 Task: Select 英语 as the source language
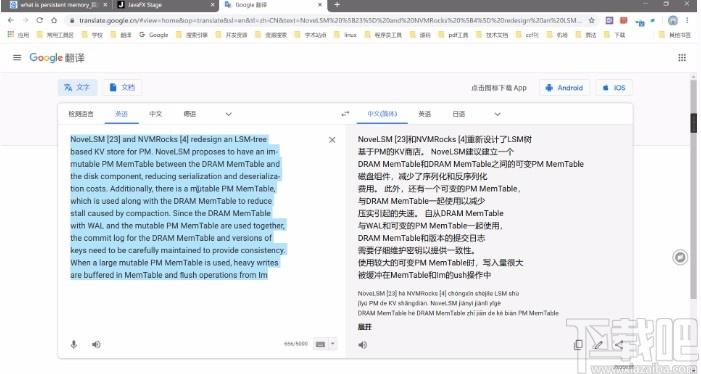[x=122, y=114]
